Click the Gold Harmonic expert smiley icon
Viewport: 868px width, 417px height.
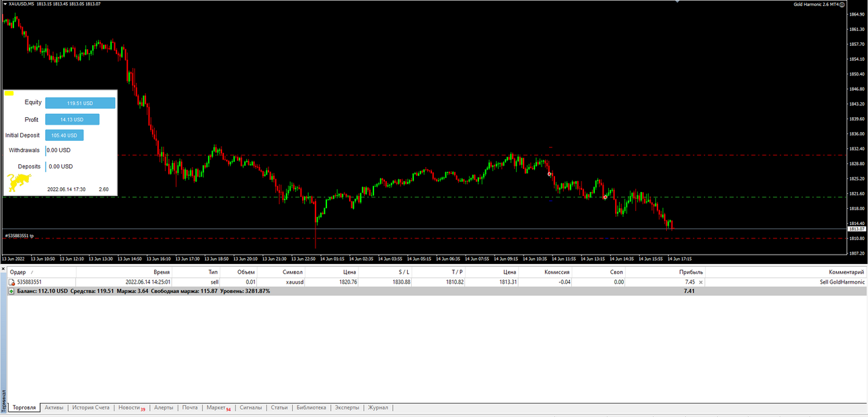(x=842, y=4)
